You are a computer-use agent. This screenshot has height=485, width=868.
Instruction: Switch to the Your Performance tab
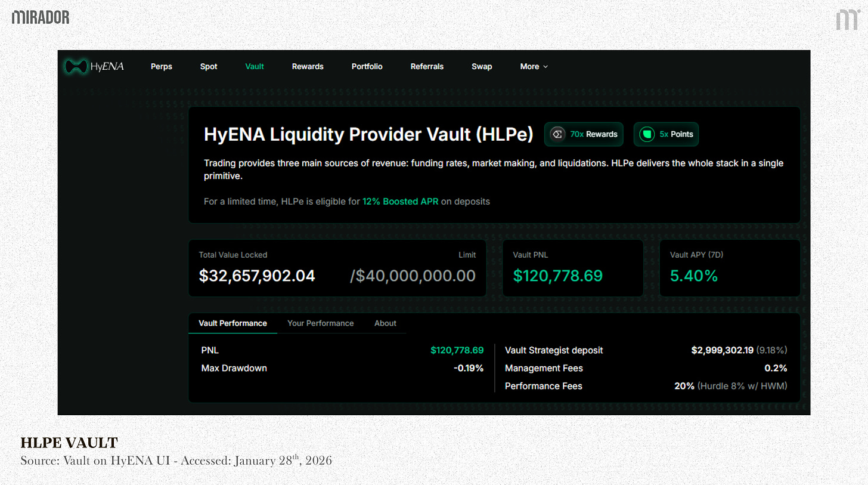click(321, 323)
